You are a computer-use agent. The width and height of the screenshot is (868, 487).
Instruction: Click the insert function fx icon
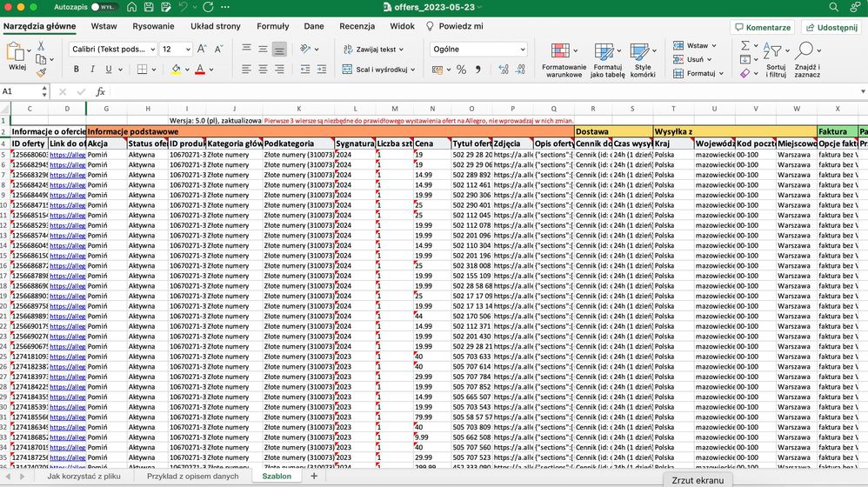[100, 91]
